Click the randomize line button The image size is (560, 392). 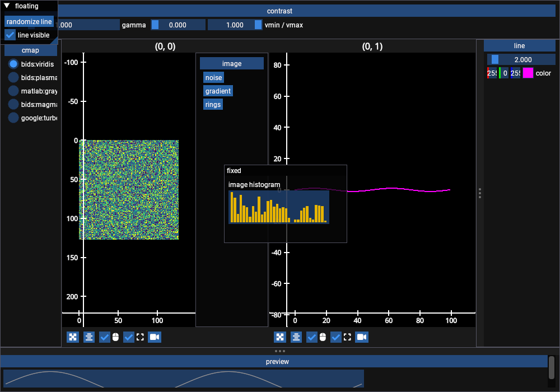(29, 21)
